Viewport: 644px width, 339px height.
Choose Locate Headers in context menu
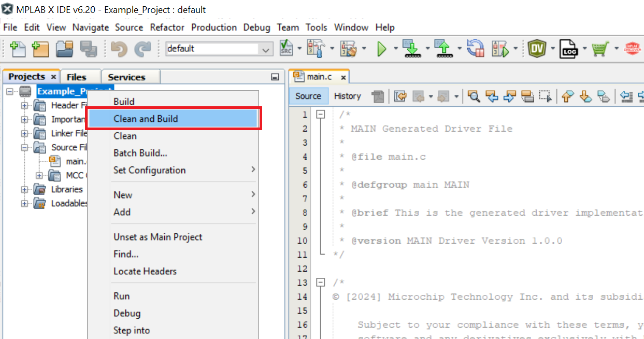point(173,271)
